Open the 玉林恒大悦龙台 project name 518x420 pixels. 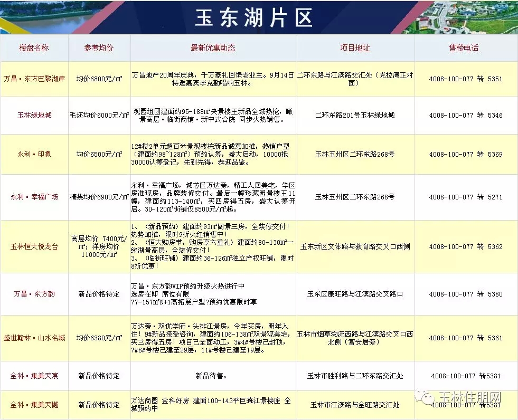pyautogui.click(x=34, y=246)
